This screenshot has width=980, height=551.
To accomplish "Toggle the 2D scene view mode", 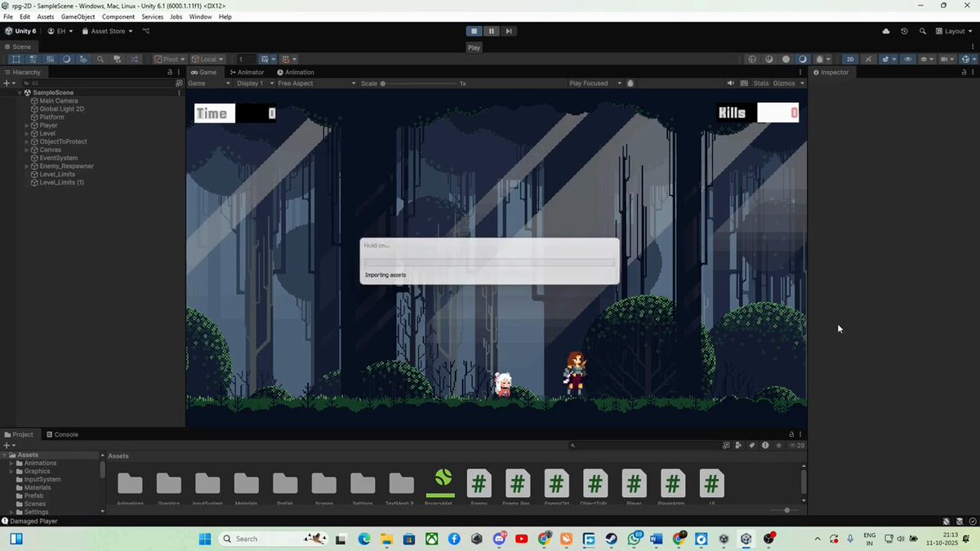I will pyautogui.click(x=850, y=59).
